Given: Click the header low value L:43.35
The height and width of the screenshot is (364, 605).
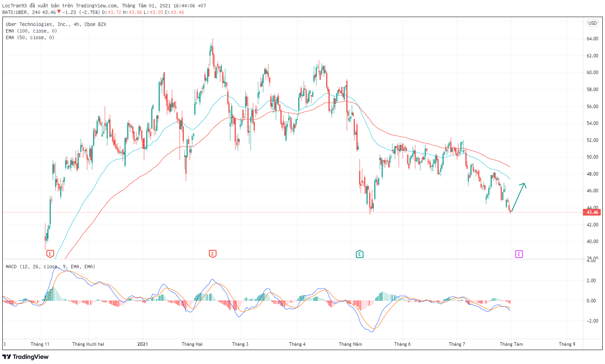Looking at the screenshot, I should [x=154, y=12].
